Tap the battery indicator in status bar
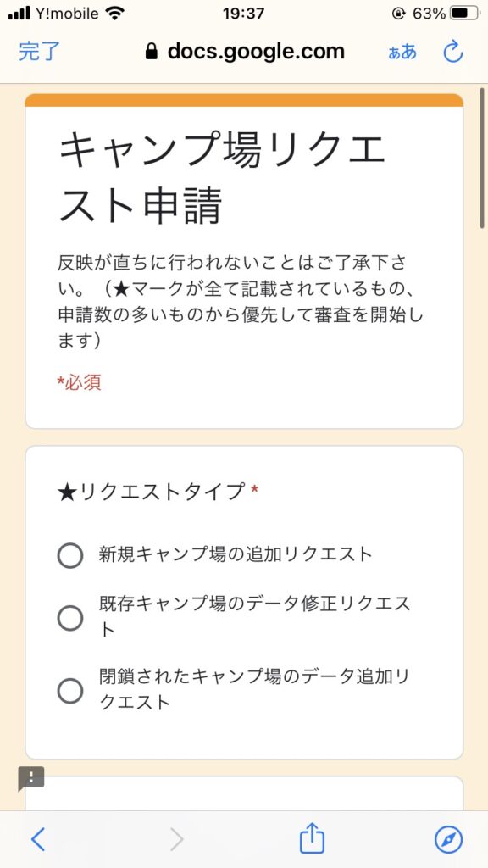488x868 pixels. click(463, 14)
